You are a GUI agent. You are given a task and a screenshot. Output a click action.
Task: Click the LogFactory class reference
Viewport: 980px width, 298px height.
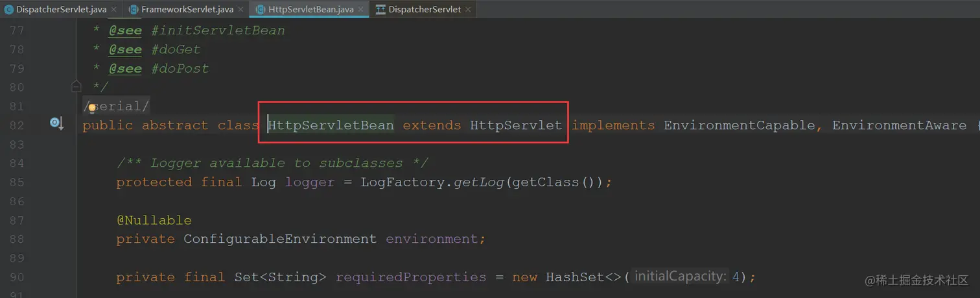click(x=402, y=182)
